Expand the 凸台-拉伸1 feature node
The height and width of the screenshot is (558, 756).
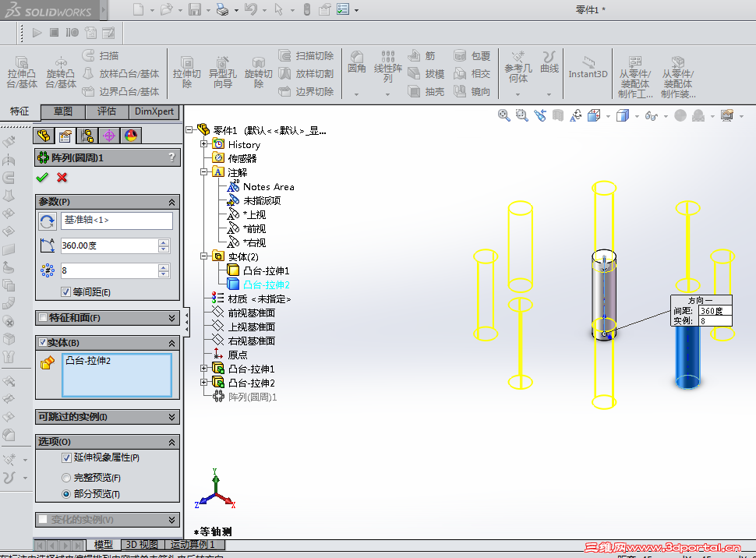coord(204,369)
